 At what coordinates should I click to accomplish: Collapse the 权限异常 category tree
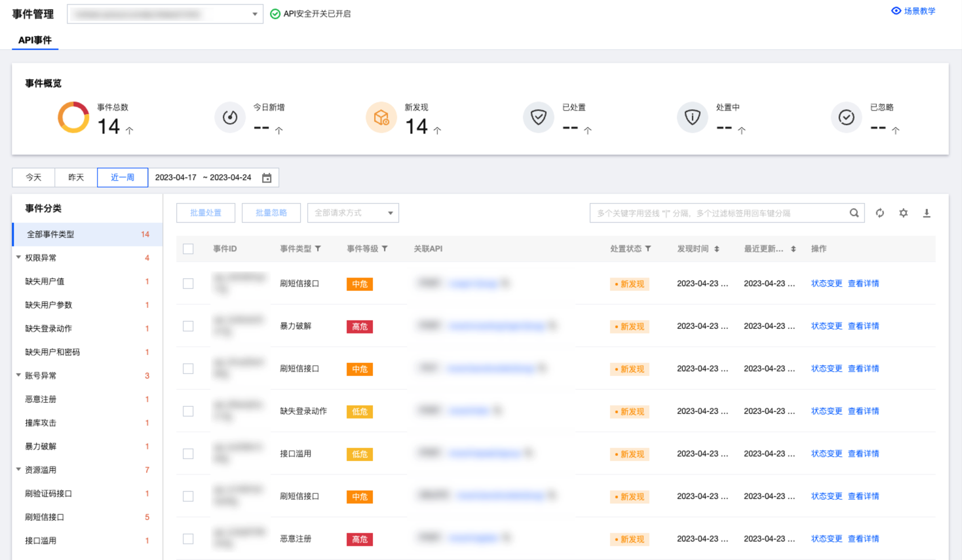pos(18,257)
